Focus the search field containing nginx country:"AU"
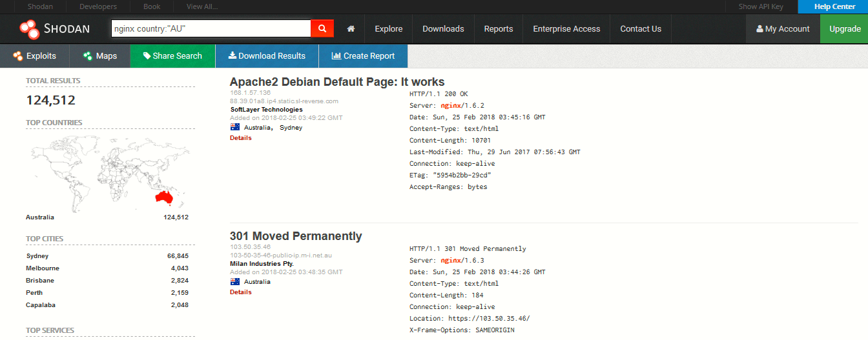868x340 pixels. click(211, 28)
